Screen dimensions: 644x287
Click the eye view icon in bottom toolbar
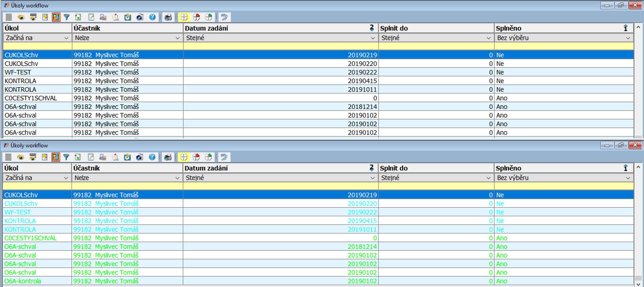pos(20,157)
